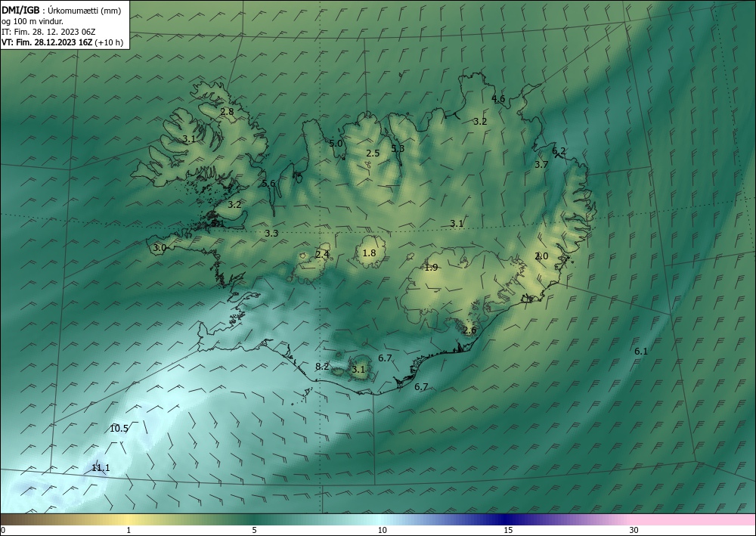The width and height of the screenshot is (756, 536).
Task: Click the 15 tick on the color scale
Action: point(508,530)
